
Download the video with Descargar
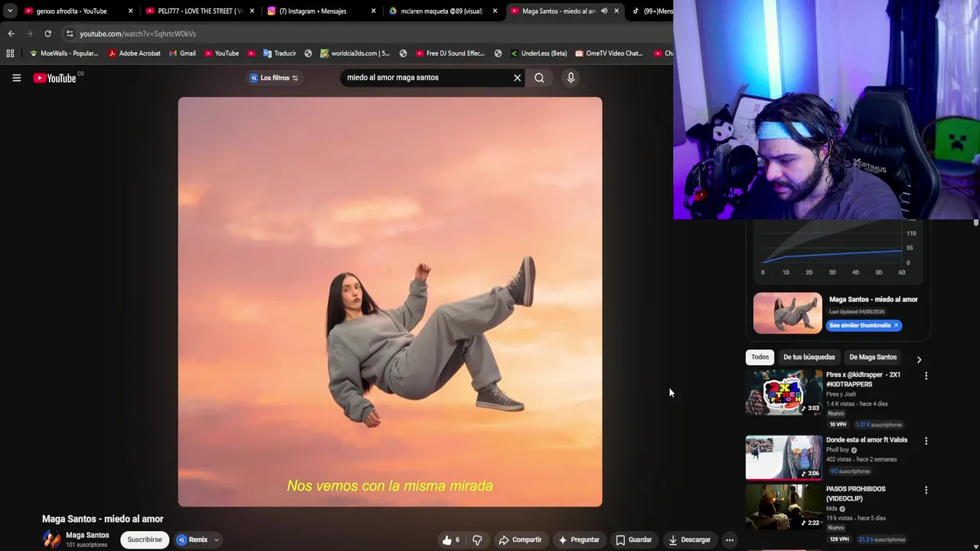(x=689, y=540)
